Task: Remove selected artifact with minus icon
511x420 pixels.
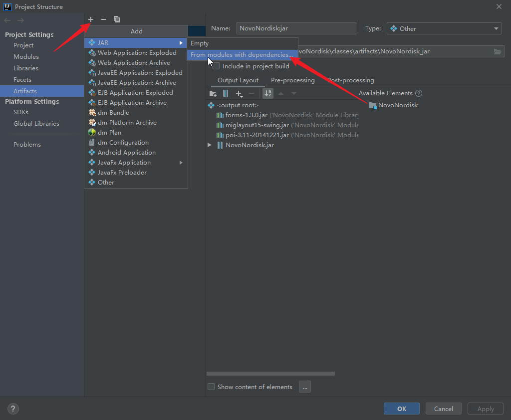Action: (104, 19)
